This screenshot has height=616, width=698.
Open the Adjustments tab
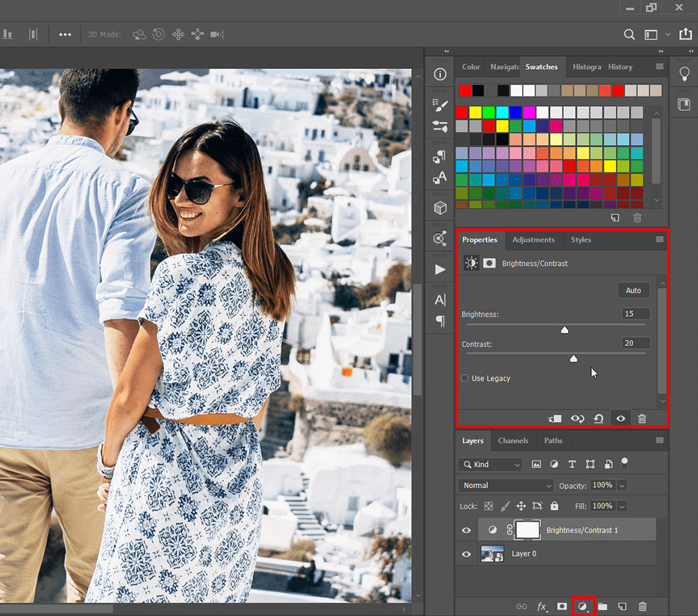pos(533,239)
